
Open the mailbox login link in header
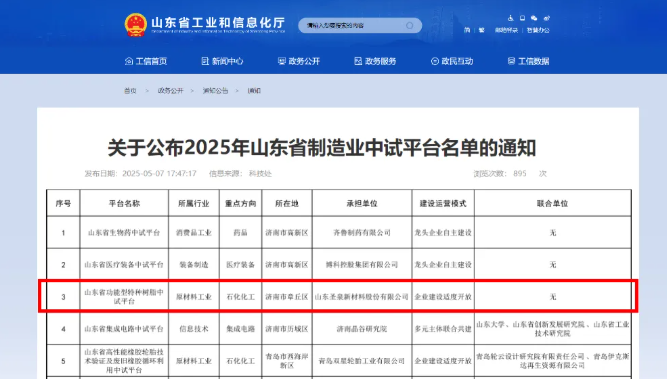click(506, 30)
